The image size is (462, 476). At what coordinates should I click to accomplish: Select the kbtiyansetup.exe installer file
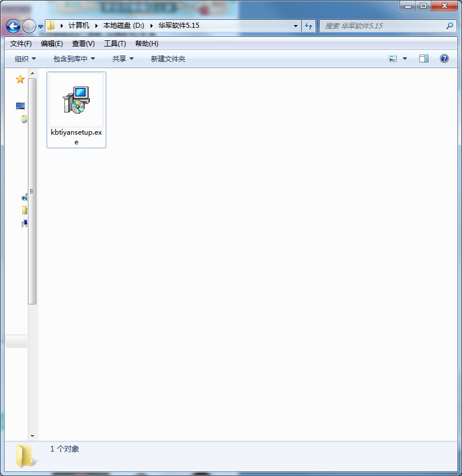(x=76, y=109)
